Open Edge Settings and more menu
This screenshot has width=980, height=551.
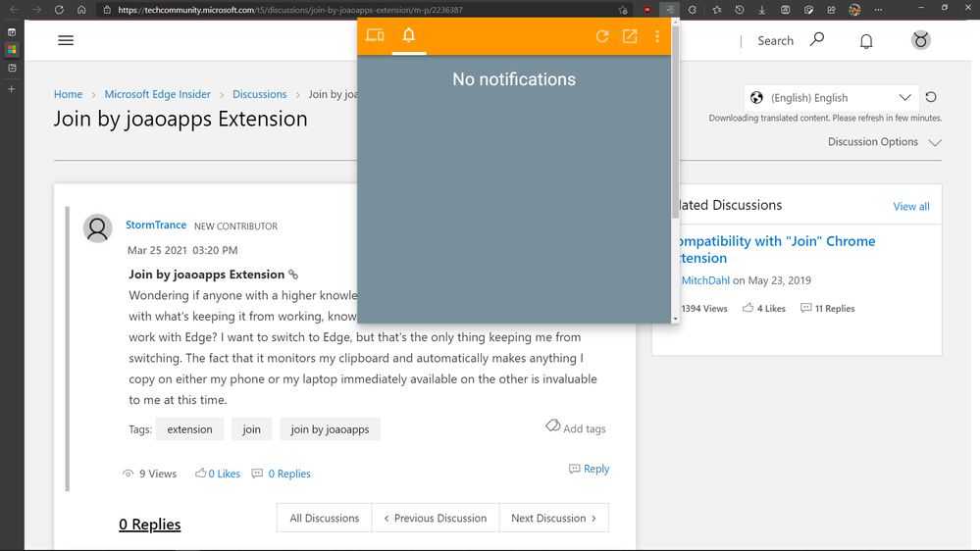click(x=878, y=10)
